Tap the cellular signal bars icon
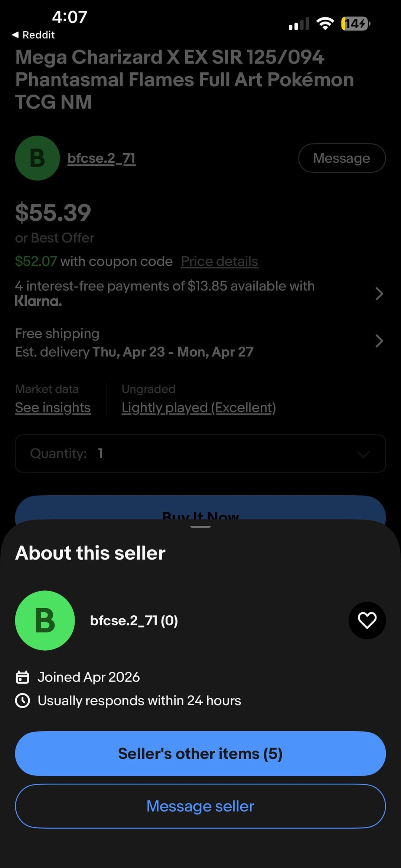 pos(299,24)
